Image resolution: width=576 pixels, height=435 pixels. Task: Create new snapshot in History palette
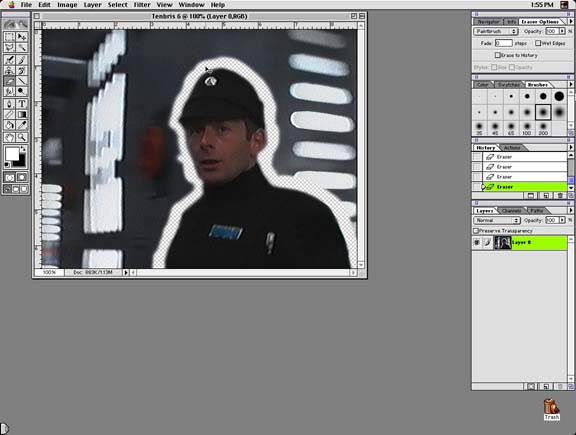point(546,196)
